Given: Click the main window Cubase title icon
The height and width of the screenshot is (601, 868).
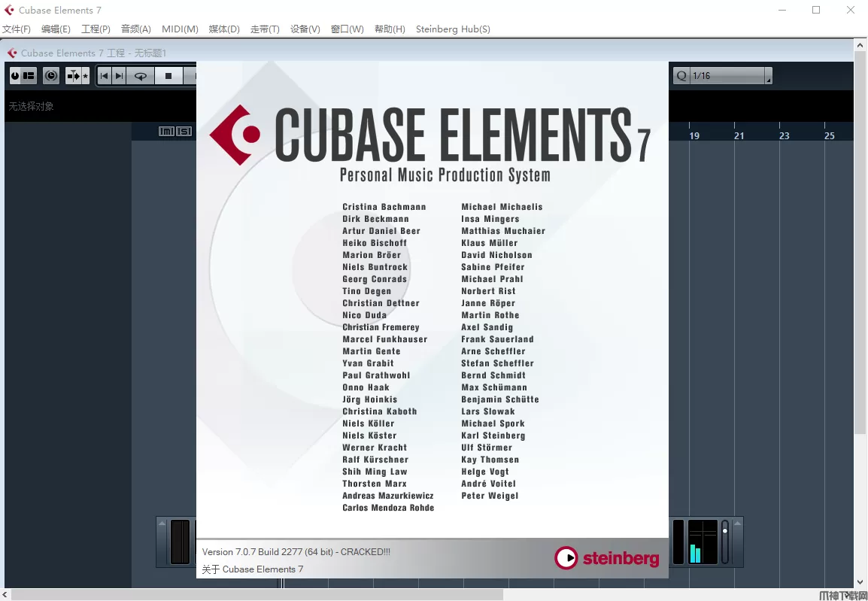Looking at the screenshot, I should [9, 10].
